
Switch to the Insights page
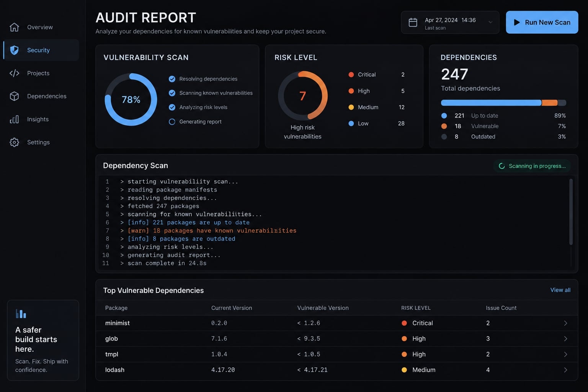click(x=41, y=119)
